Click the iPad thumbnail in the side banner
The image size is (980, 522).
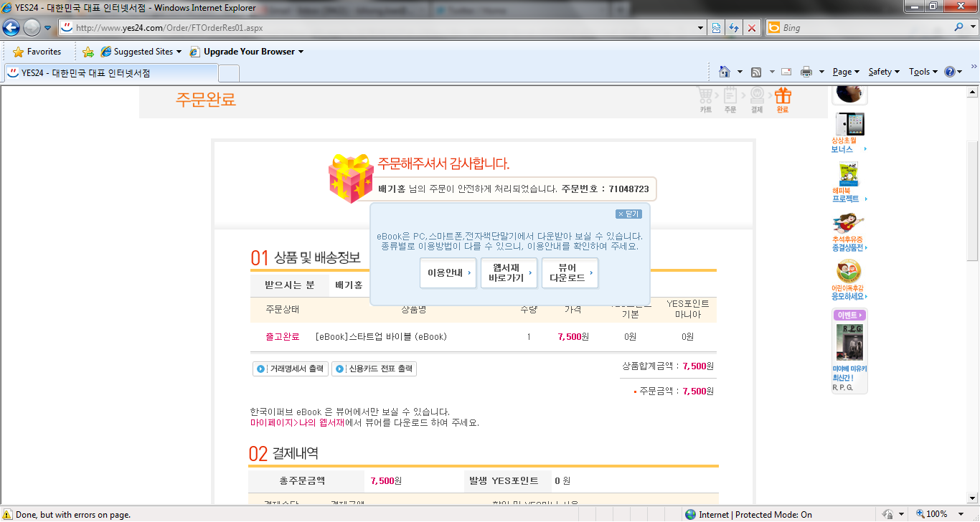click(850, 124)
